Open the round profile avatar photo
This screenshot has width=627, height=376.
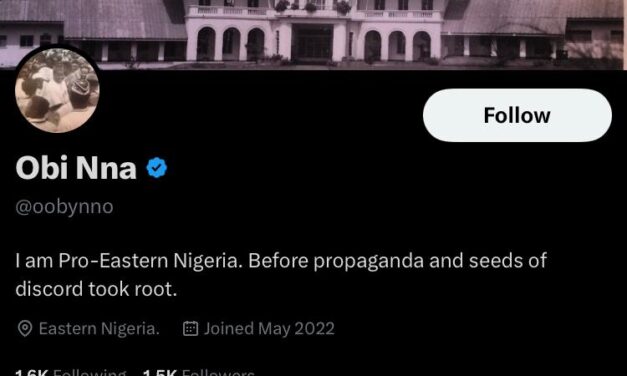coord(57,90)
